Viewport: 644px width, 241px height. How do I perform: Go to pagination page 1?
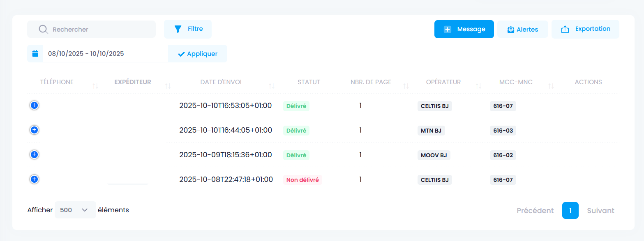click(x=570, y=211)
